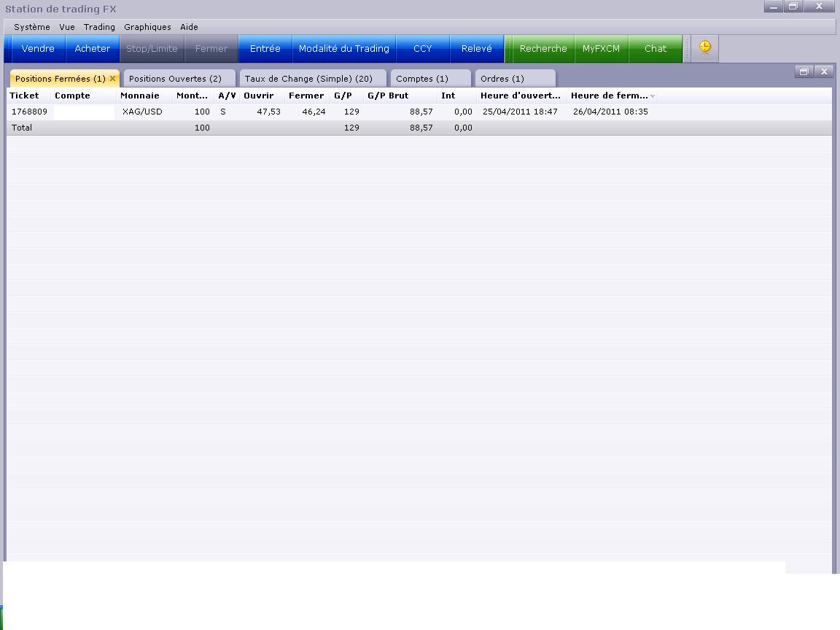Close the Positions Fermées tab
This screenshot has width=840, height=630.
112,79
